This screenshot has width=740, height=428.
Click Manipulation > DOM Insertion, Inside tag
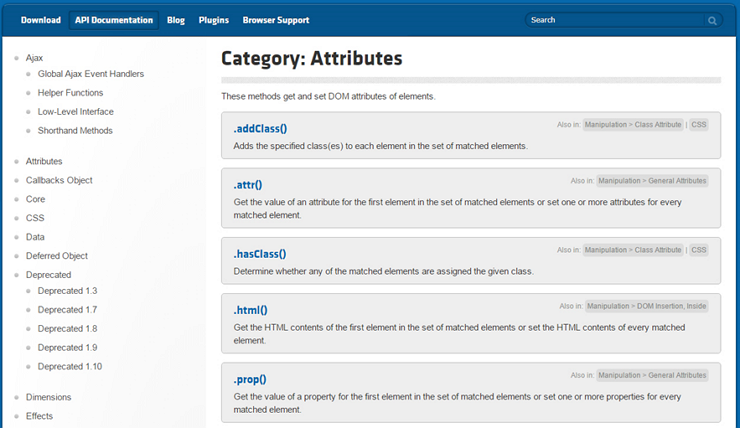pyautogui.click(x=647, y=306)
